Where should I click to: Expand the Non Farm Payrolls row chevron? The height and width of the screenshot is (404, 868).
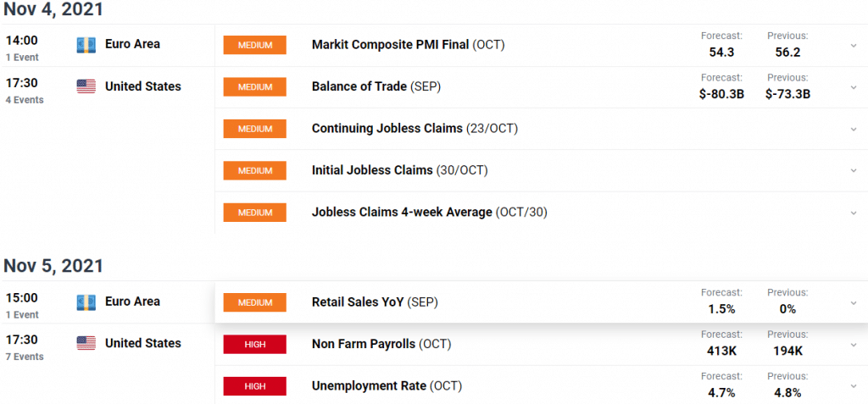(x=853, y=345)
